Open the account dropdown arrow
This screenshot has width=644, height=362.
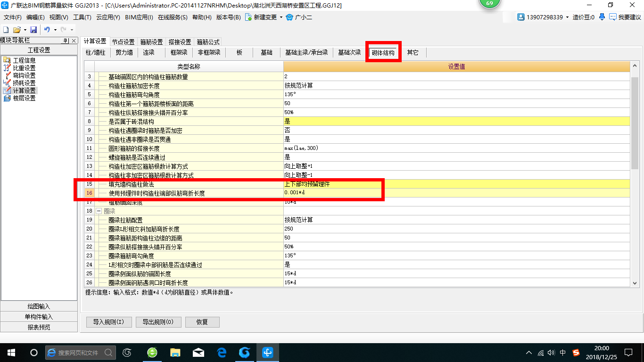567,17
